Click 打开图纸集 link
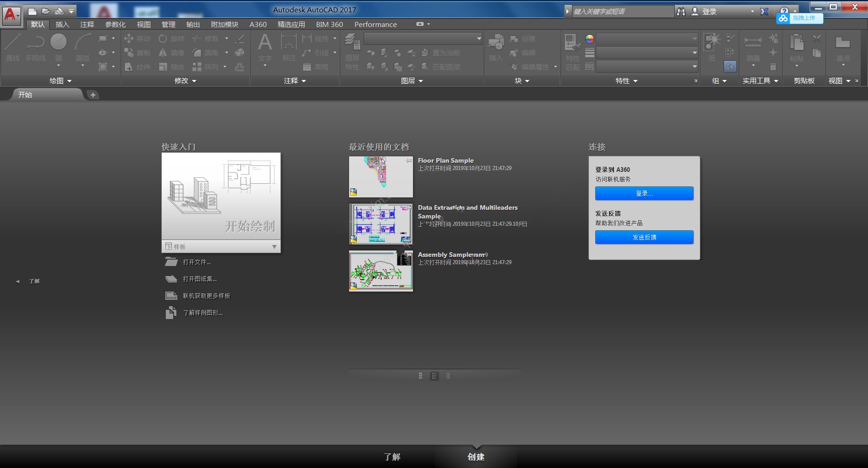Viewport: 868px width, 468px height. coord(199,279)
